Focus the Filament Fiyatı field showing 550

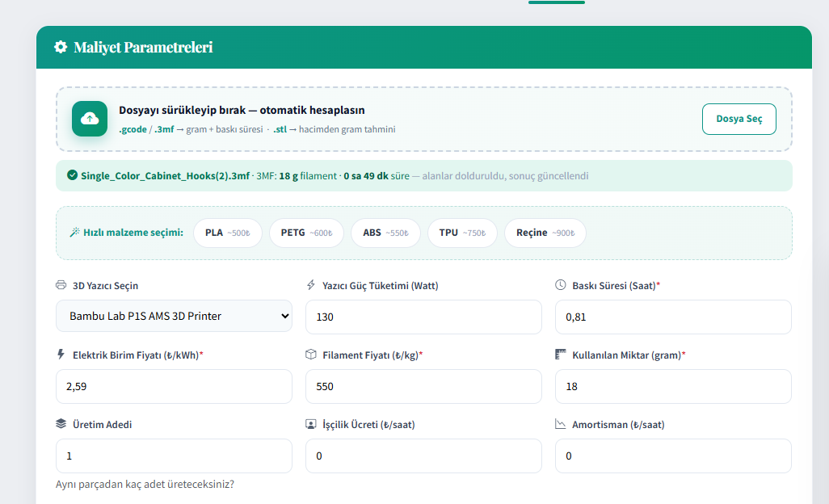click(x=423, y=386)
